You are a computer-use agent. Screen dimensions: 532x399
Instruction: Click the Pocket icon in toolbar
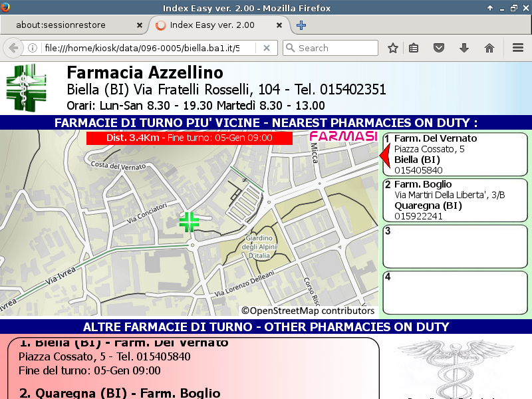tap(439, 48)
